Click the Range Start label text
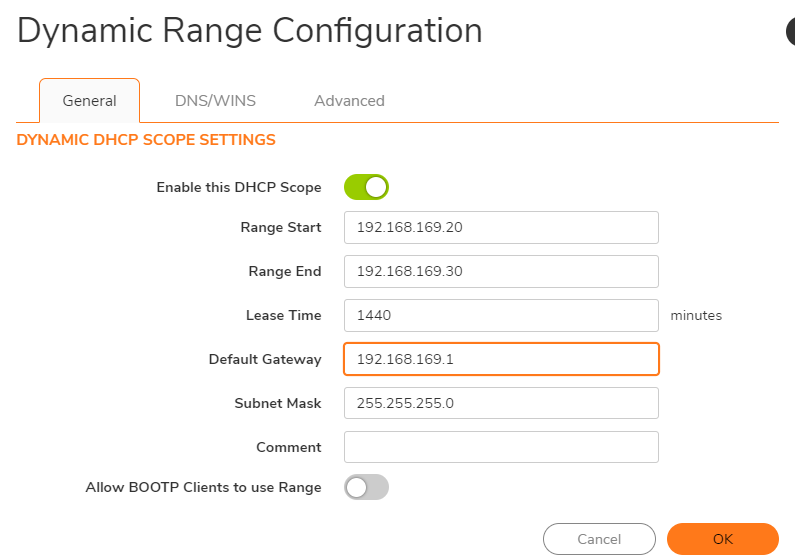Image resolution: width=795 pixels, height=559 pixels. [x=281, y=227]
